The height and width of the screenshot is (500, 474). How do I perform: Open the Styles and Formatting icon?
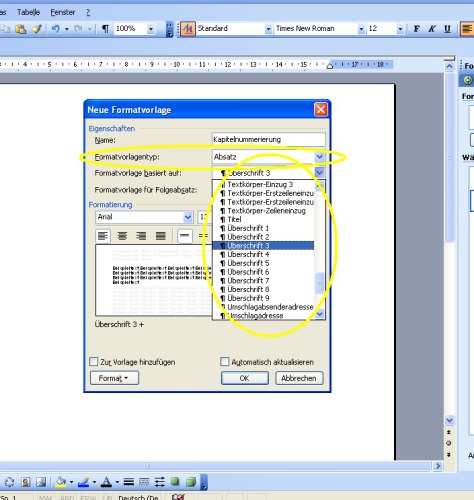(x=188, y=29)
